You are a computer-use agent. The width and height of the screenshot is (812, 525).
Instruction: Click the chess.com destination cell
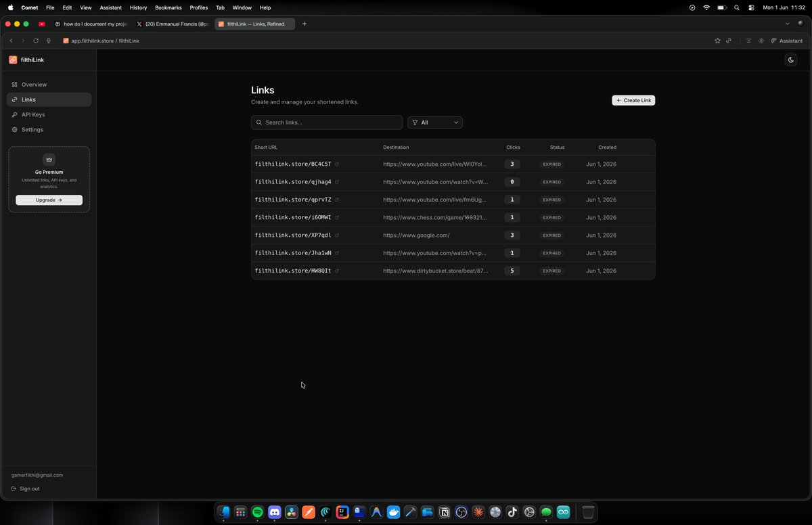pos(434,218)
